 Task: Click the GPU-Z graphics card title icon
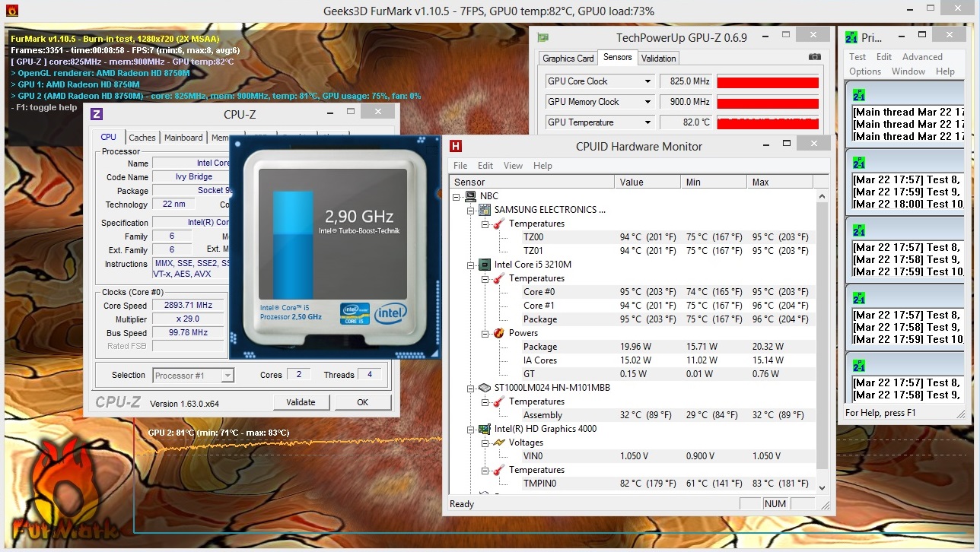click(543, 37)
